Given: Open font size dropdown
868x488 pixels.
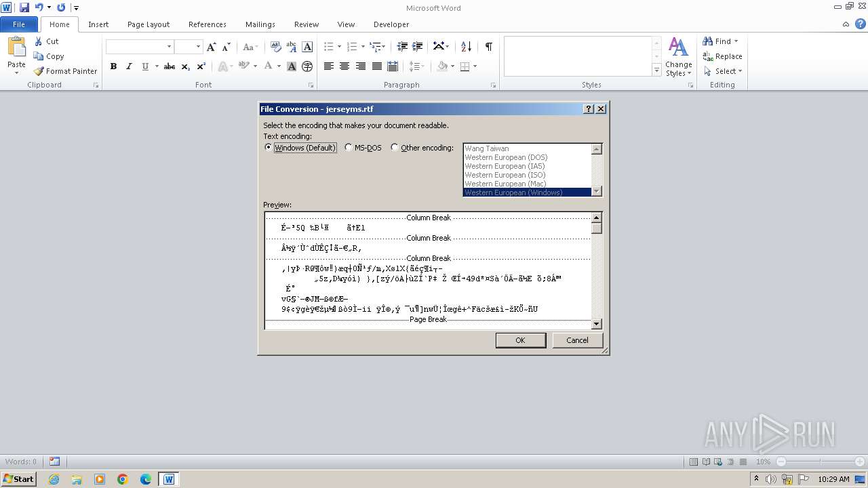Looking at the screenshot, I should coord(198,47).
